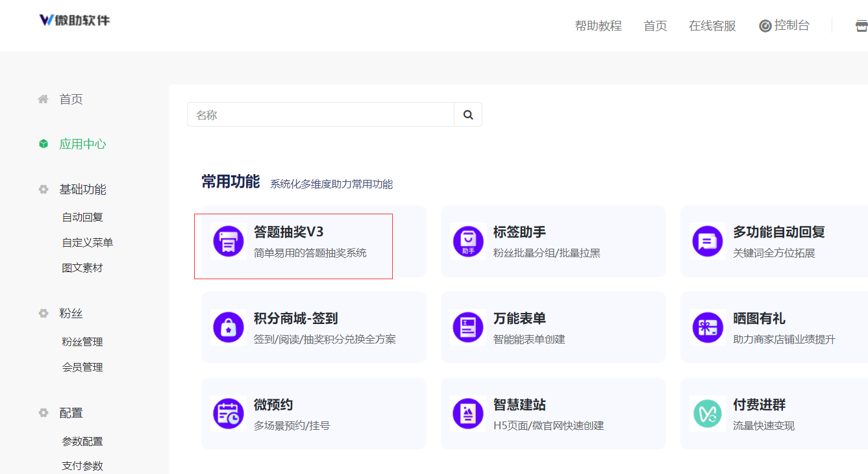Open 会员管理 in the sidebar
Screen dimensions: 868x474
tap(82, 368)
